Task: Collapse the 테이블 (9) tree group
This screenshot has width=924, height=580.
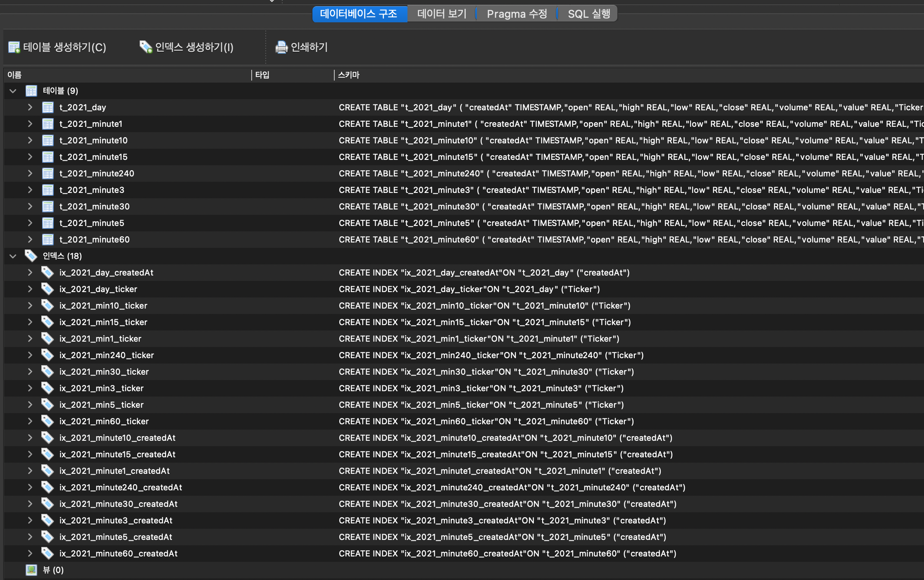Action: [x=13, y=91]
